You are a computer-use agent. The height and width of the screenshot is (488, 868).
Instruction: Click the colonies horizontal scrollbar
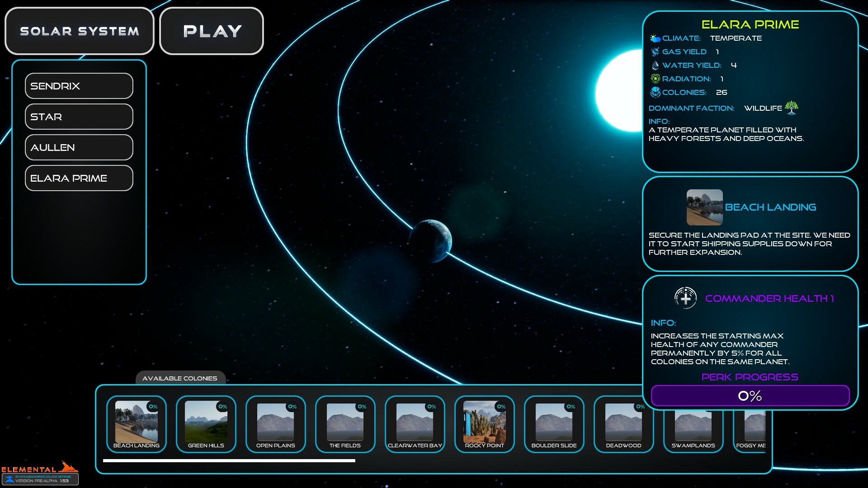pos(229,461)
